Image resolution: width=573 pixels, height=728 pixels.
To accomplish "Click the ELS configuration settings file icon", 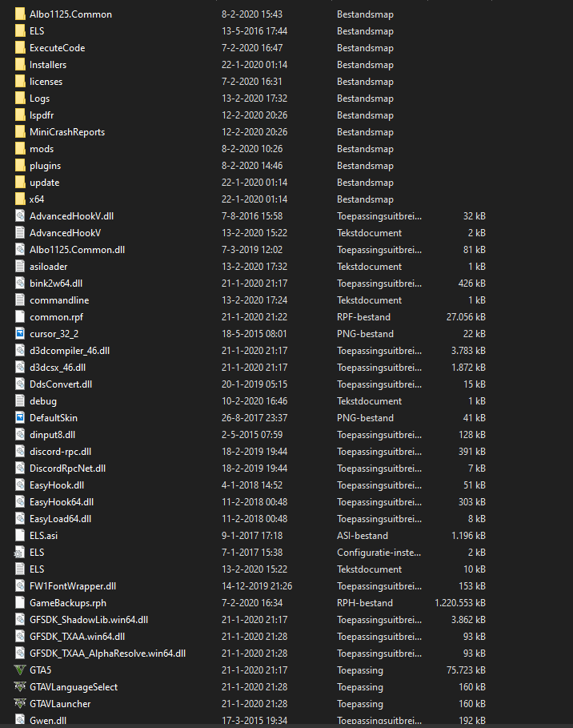I will (x=19, y=552).
